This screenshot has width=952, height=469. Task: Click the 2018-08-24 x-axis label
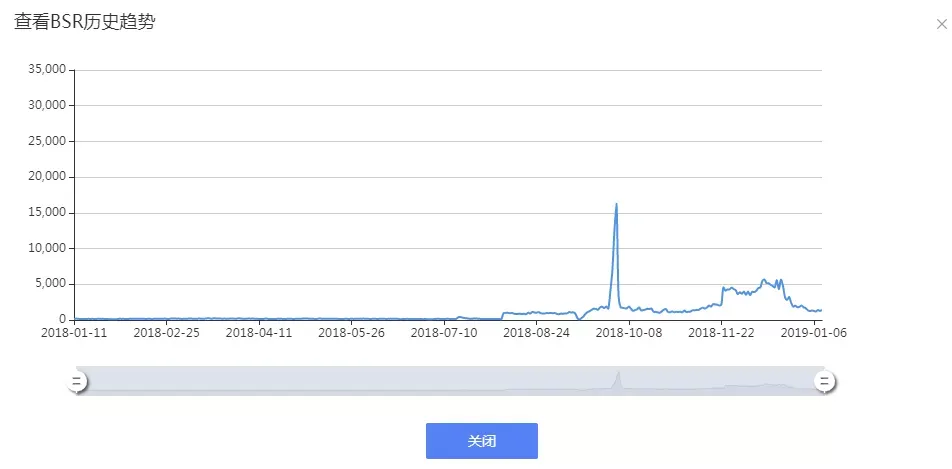(x=536, y=335)
